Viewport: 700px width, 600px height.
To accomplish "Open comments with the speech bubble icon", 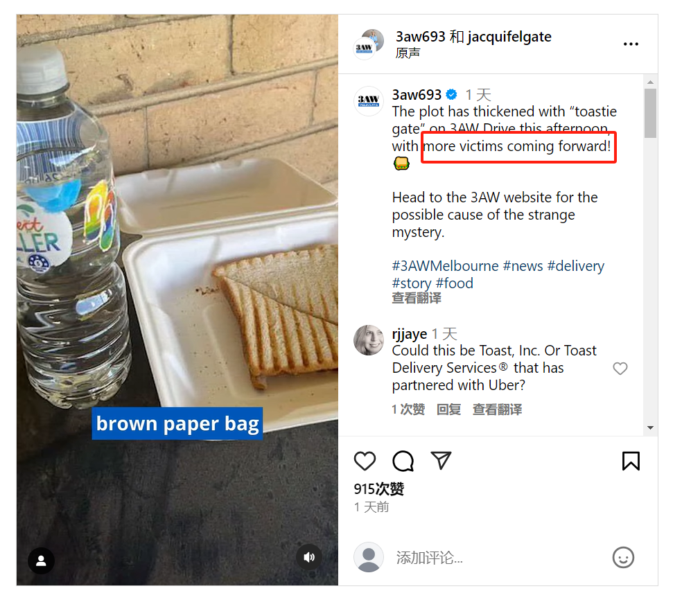I will 403,461.
